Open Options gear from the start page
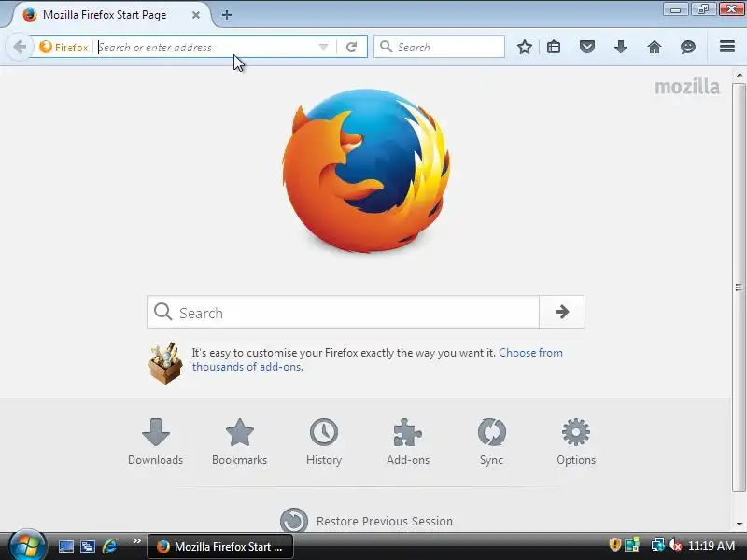The height and width of the screenshot is (560, 747). [x=576, y=441]
